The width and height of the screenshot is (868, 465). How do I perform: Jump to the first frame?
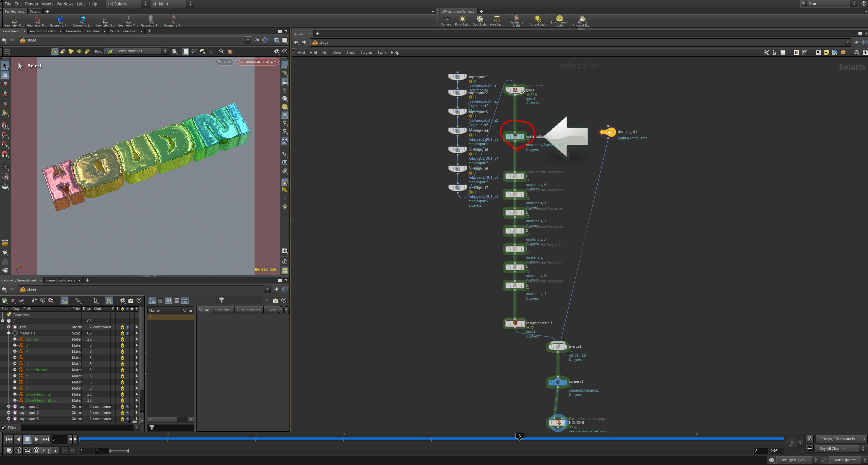click(9, 439)
